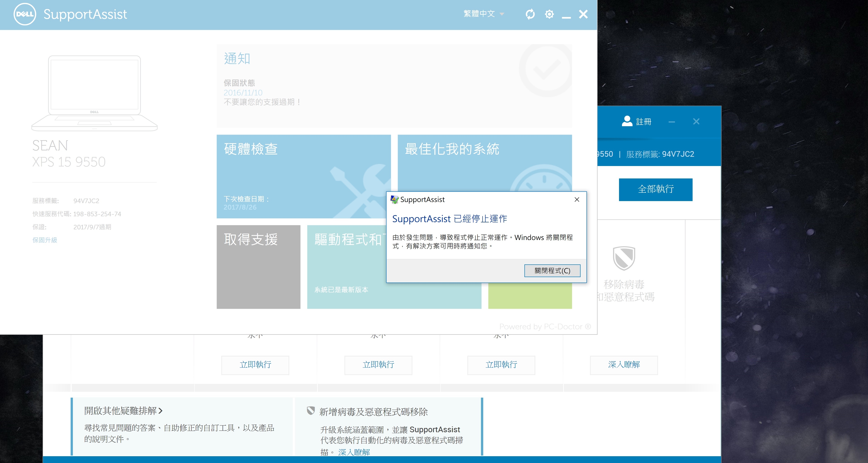Screen dimensions: 868x463
Task: Minimize the background Dell window
Action: point(672,122)
